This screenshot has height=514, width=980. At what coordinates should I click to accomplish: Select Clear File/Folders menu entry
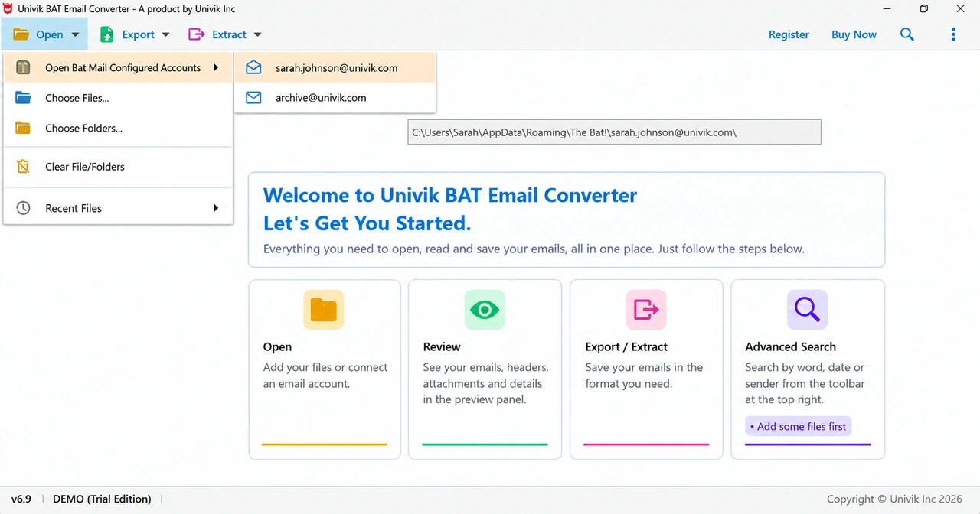118,167
